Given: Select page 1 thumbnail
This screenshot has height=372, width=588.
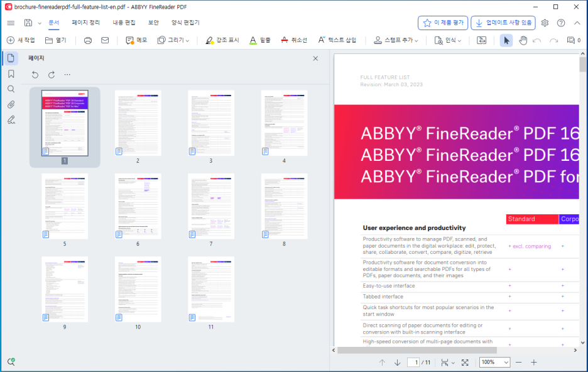Looking at the screenshot, I should (65, 123).
